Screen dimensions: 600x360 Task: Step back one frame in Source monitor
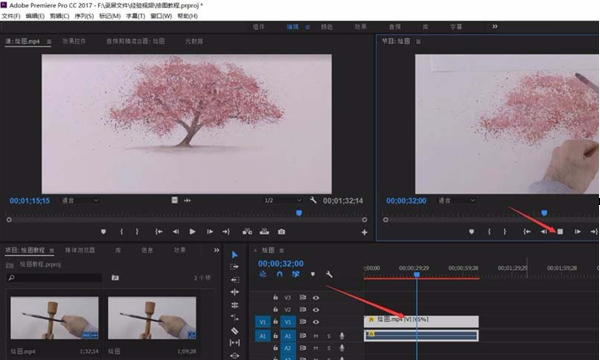point(176,232)
